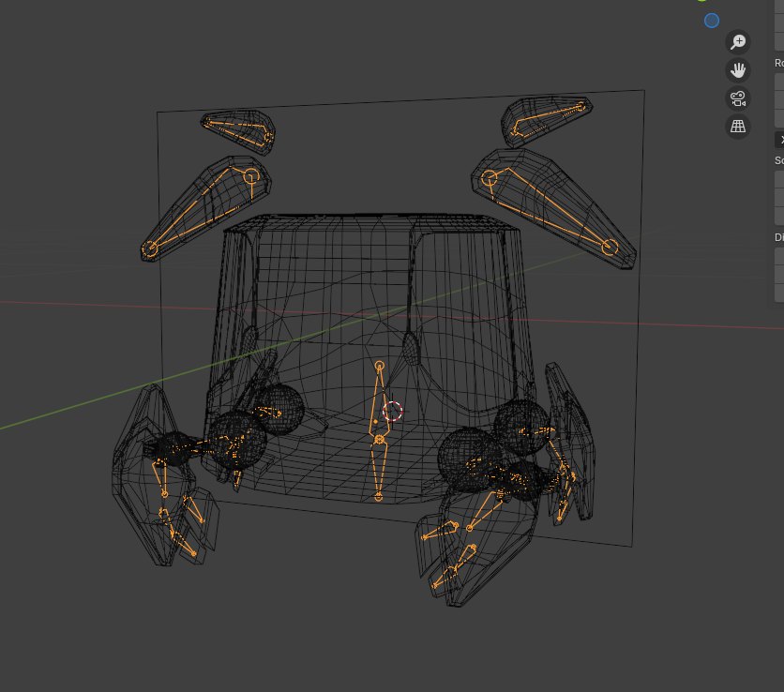Click the red-white 3D cursor in viewport

(x=393, y=411)
